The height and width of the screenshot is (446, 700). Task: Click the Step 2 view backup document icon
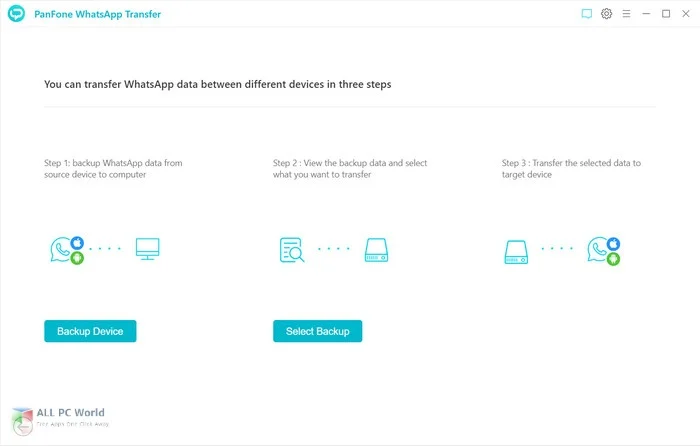point(292,250)
